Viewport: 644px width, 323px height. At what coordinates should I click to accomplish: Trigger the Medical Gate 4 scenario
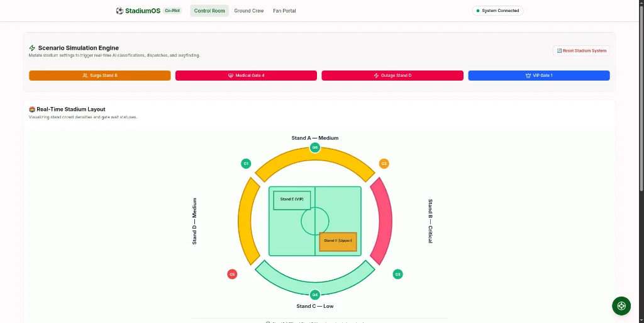pyautogui.click(x=246, y=76)
